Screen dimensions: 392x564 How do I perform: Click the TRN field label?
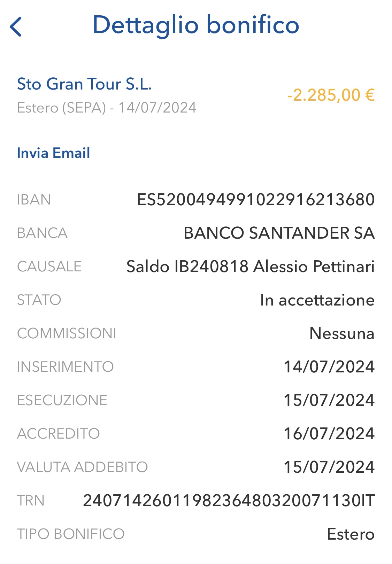(31, 501)
